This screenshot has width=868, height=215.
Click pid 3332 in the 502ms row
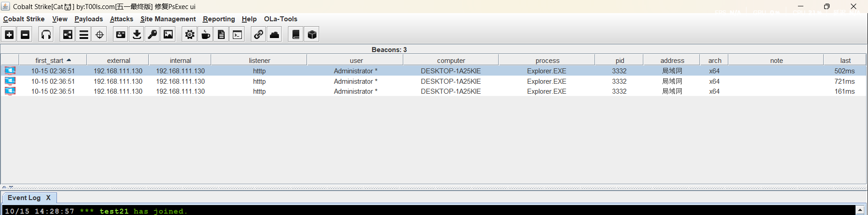619,71
